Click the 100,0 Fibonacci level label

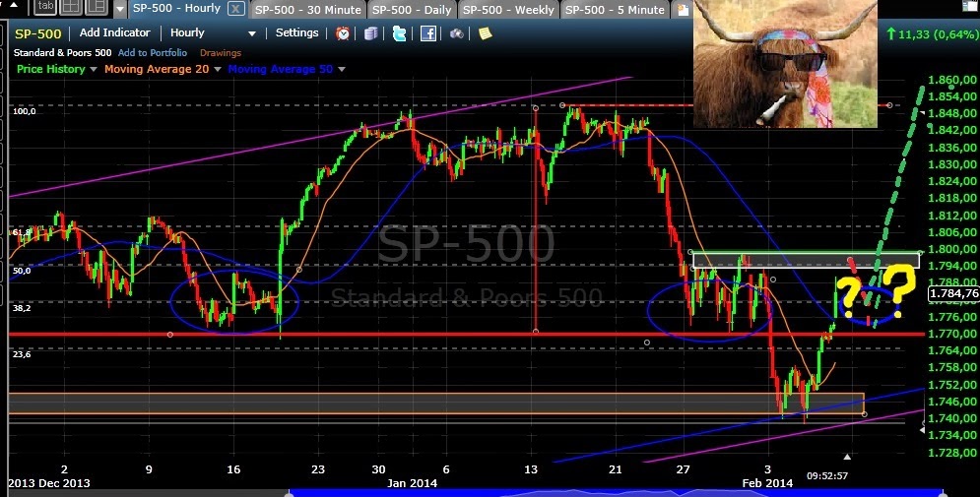[25, 112]
